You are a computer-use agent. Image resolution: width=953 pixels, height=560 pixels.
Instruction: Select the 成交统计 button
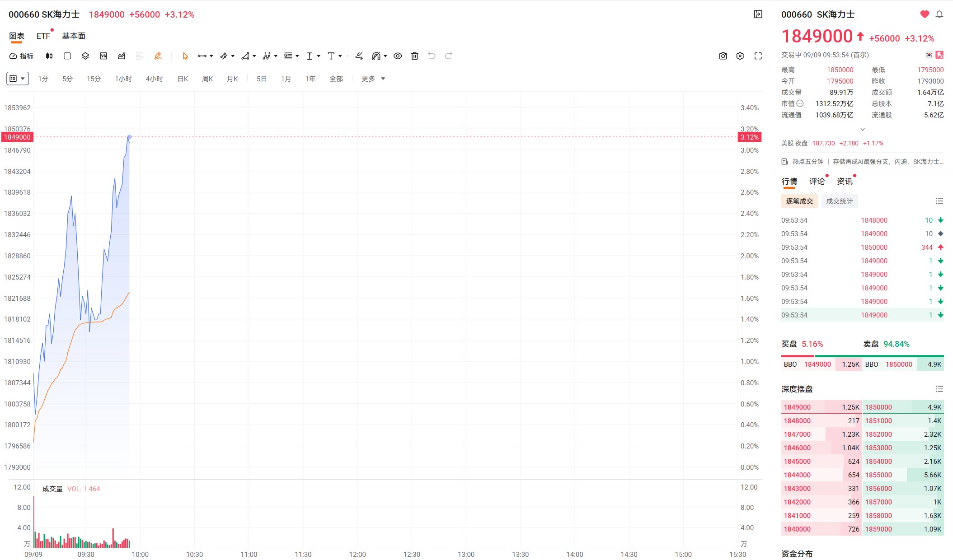tap(840, 201)
